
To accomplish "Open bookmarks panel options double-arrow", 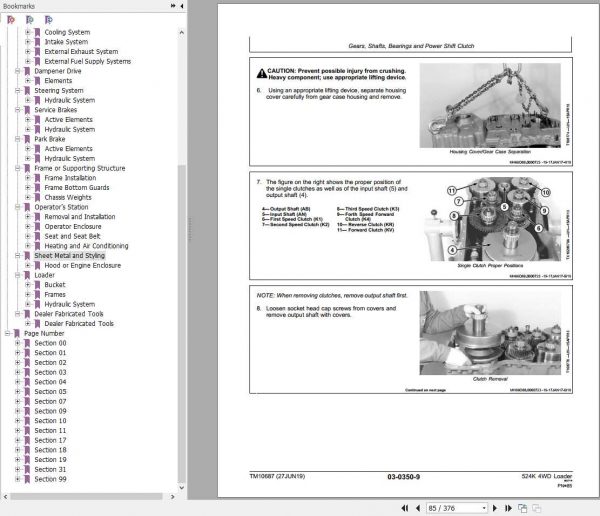I will pos(173,6).
